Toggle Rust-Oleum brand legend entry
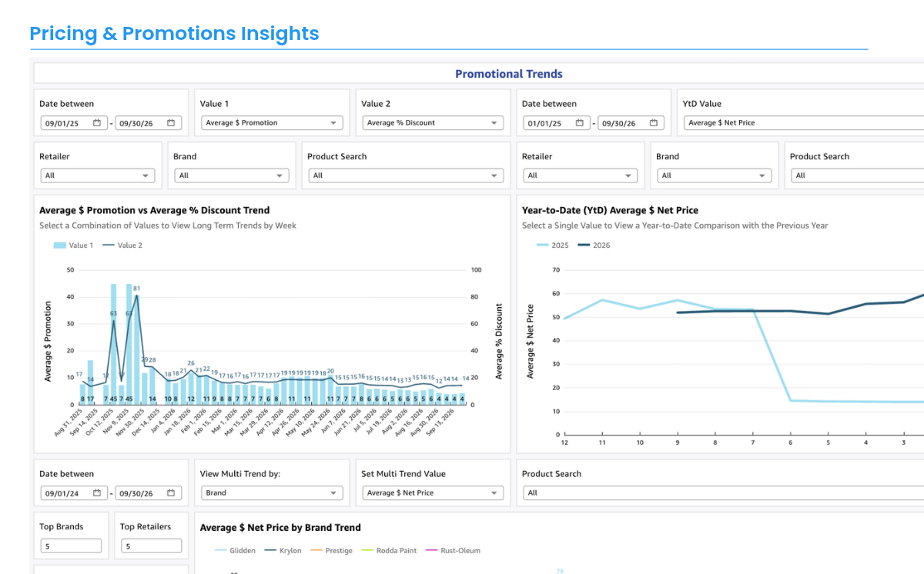 pyautogui.click(x=453, y=551)
